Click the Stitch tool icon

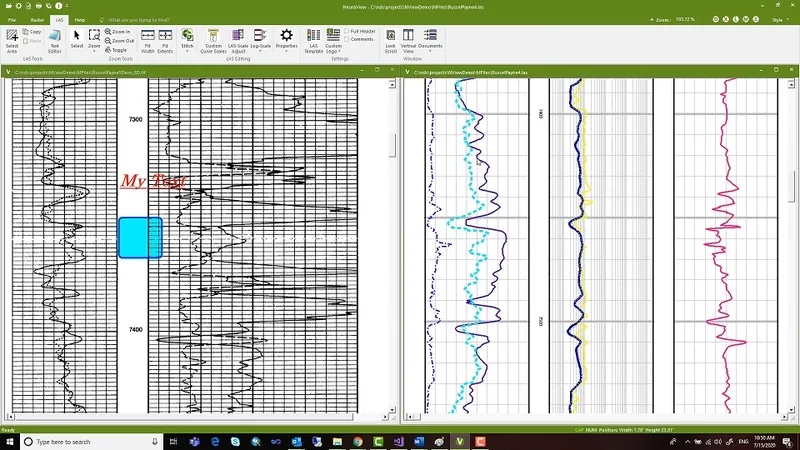click(187, 36)
